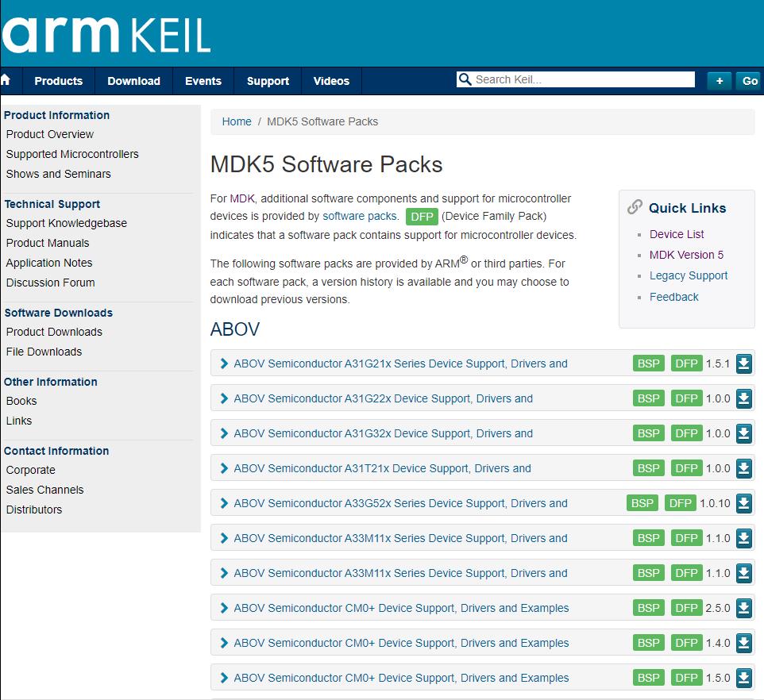Open Support Knowledgebase sidebar link
The width and height of the screenshot is (764, 700).
66,223
